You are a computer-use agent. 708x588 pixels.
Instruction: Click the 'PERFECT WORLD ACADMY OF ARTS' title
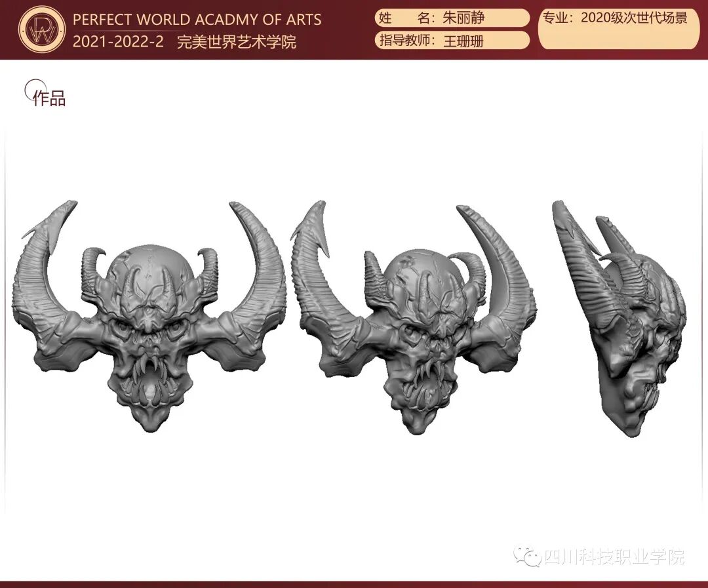click(197, 20)
